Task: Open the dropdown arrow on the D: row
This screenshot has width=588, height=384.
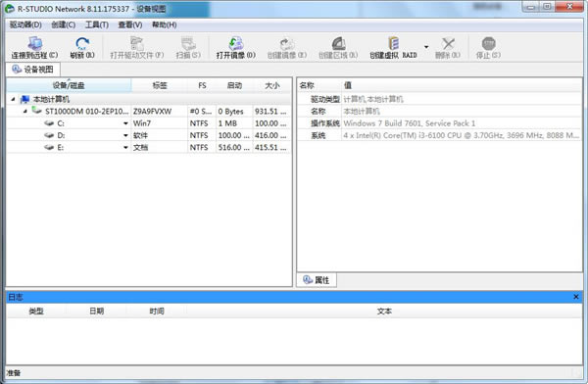Action: [125, 135]
